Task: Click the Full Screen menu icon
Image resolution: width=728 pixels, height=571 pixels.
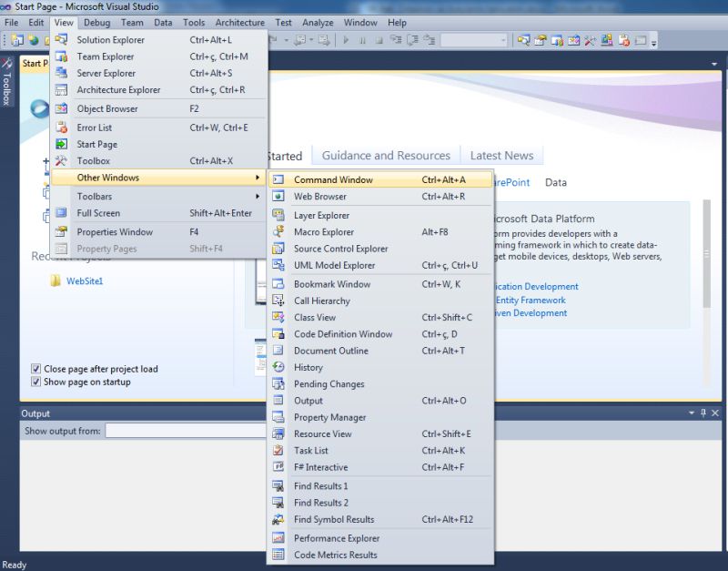Action: [x=61, y=213]
